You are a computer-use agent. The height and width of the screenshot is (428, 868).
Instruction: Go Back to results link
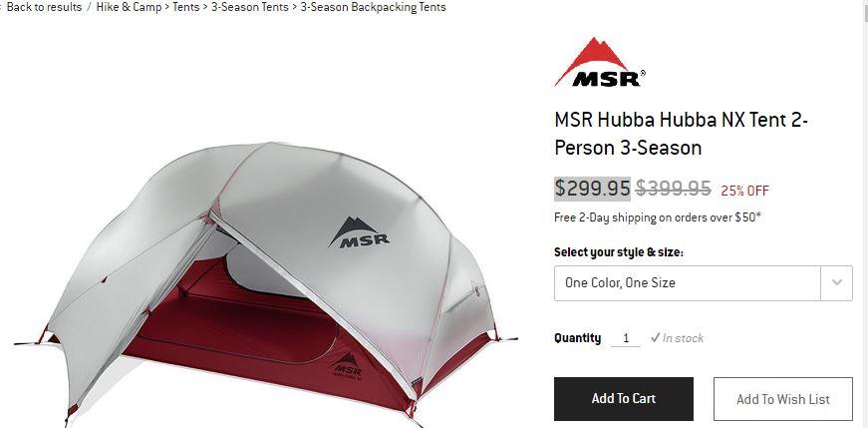pos(44,7)
